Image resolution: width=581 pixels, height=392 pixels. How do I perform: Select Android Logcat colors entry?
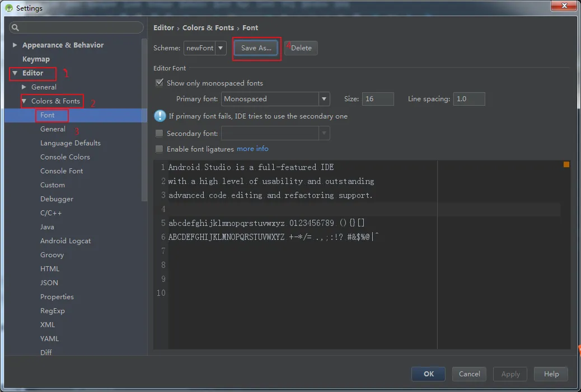[x=65, y=241]
